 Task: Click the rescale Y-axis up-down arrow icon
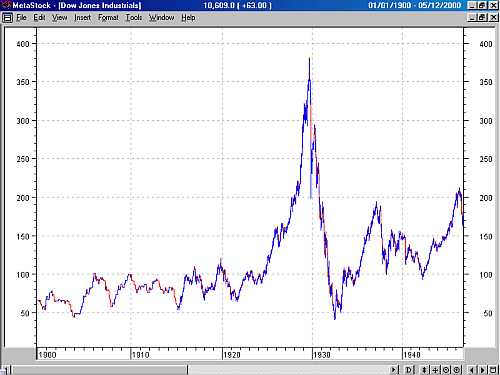[424, 370]
